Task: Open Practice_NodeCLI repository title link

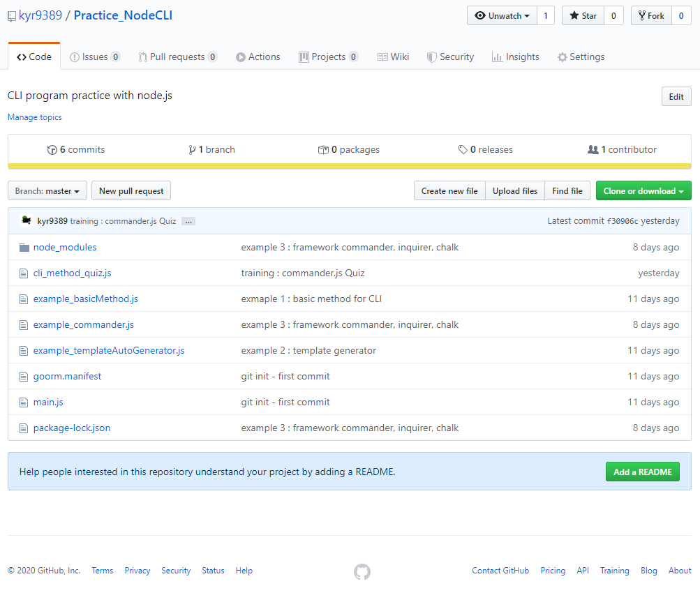Action: coord(123,15)
